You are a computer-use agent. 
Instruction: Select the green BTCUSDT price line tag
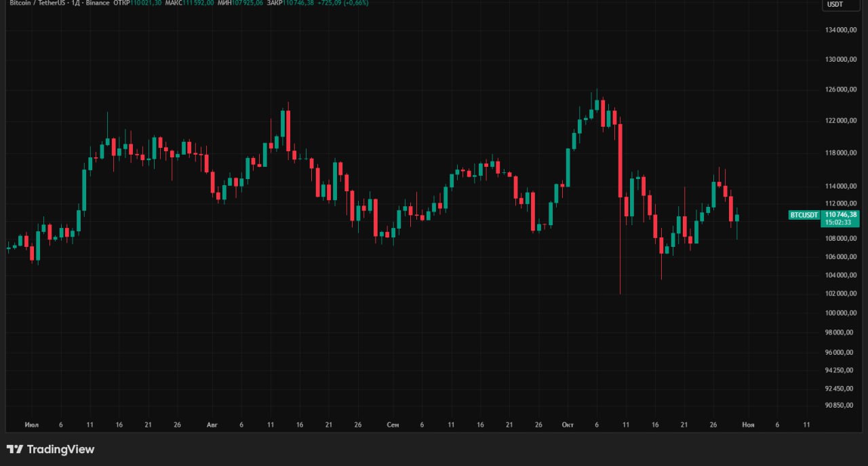click(804, 215)
